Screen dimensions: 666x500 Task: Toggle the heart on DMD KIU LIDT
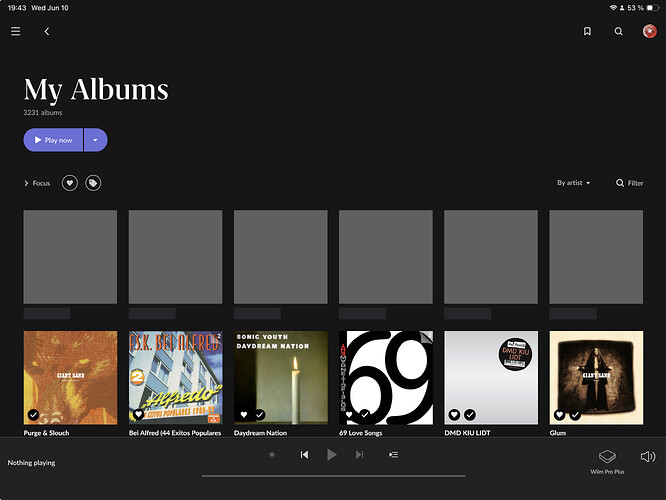pos(454,415)
